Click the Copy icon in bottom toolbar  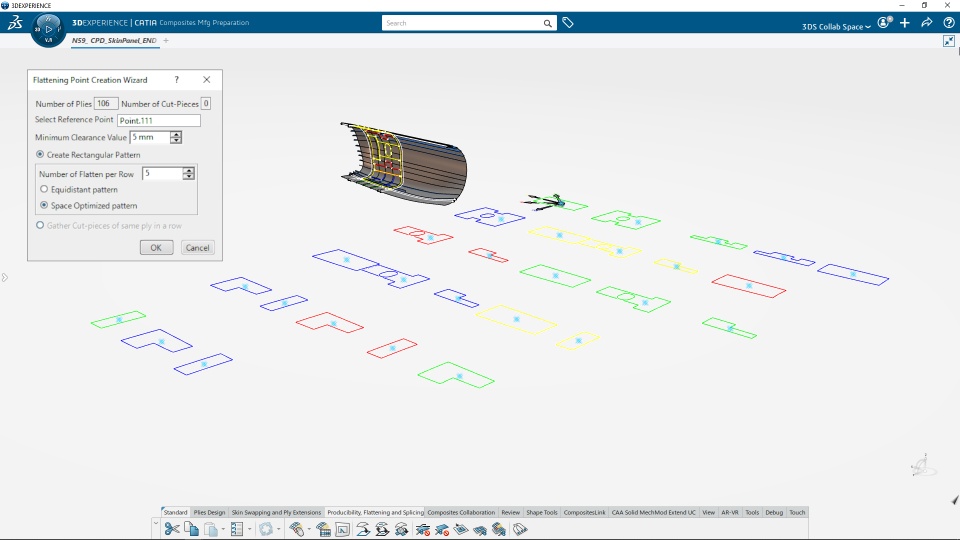pyautogui.click(x=191, y=528)
